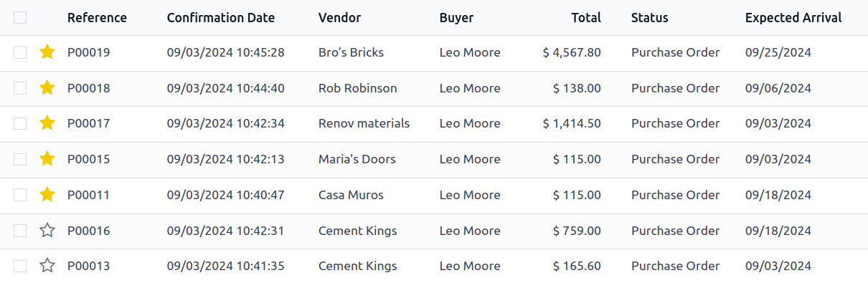Viewport: 868px width, 283px height.
Task: Toggle the favorite star for P00017
Action: coord(47,123)
